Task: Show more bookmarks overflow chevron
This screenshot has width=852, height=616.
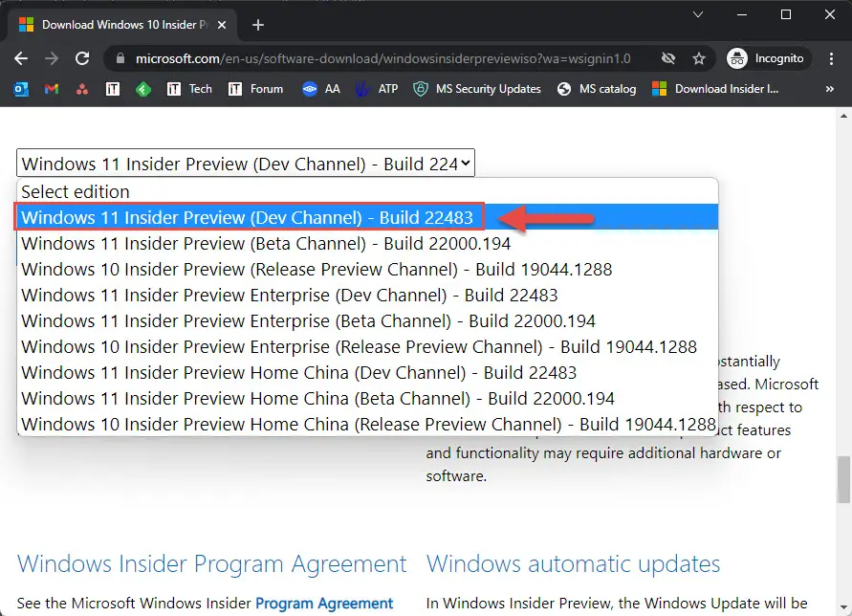Action: click(829, 89)
